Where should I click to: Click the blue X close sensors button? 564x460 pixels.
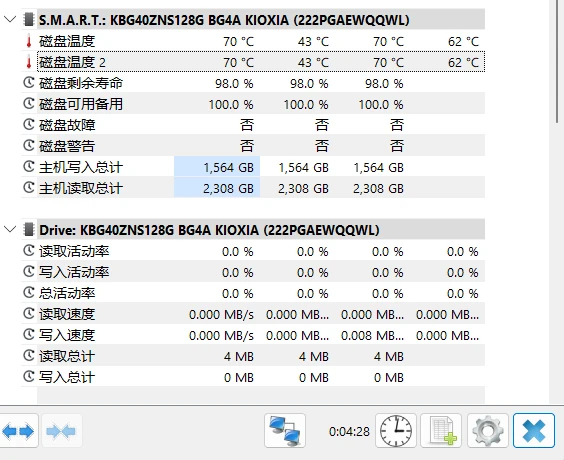534,431
